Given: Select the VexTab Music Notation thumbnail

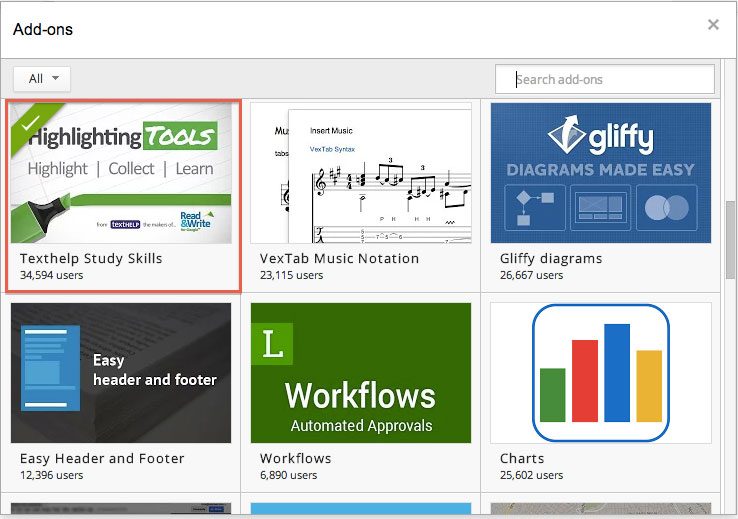Looking at the screenshot, I should tap(360, 172).
